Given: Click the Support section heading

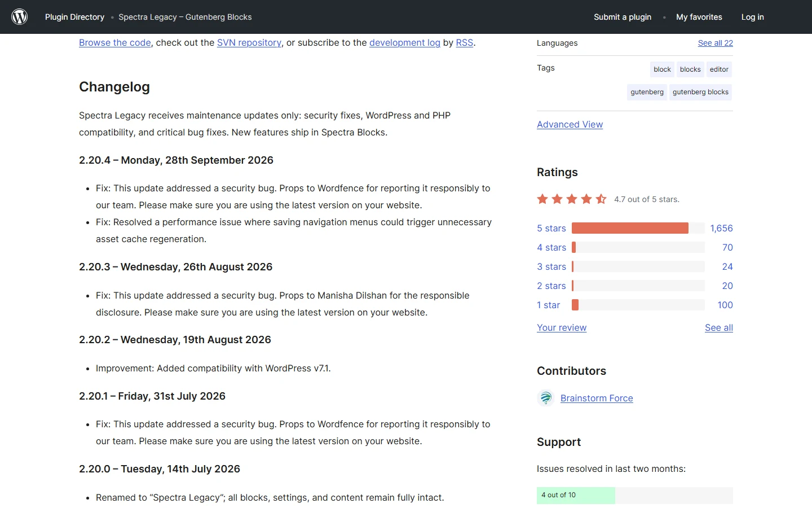Looking at the screenshot, I should tap(559, 442).
